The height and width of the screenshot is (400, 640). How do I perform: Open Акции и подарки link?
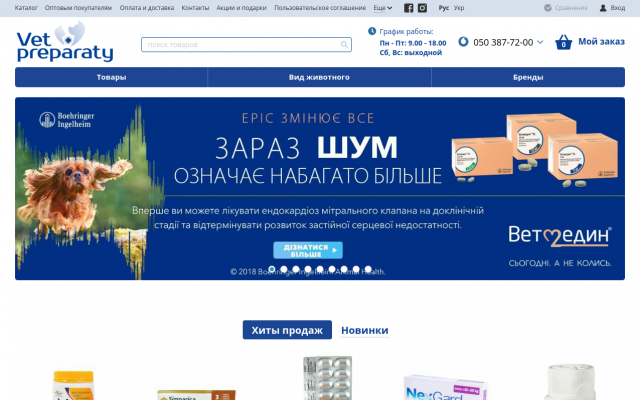pos(241,8)
